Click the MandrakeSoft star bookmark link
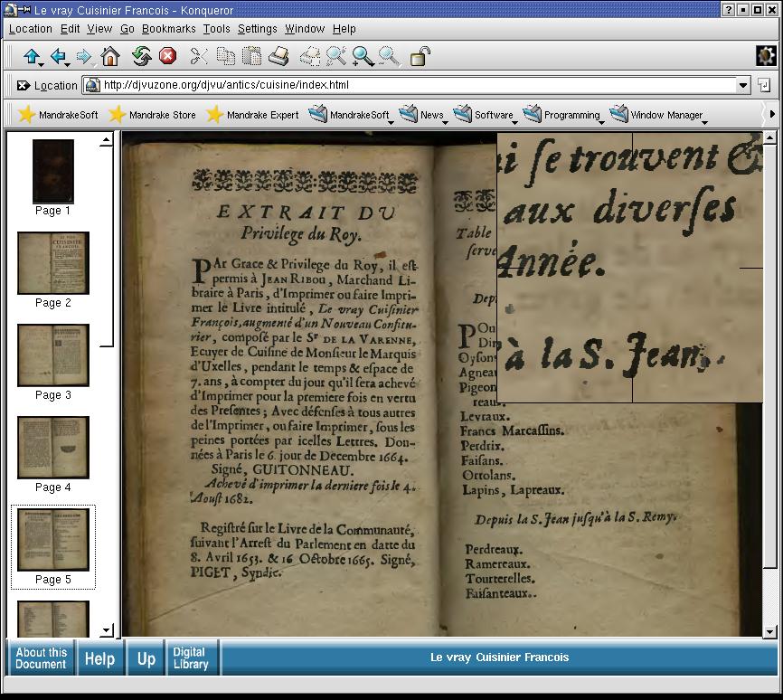The image size is (783, 700). coord(58,115)
